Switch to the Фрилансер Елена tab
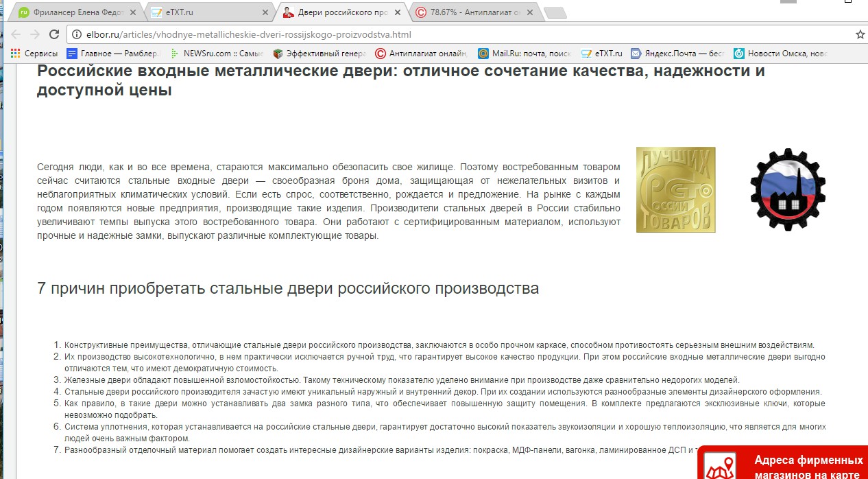The height and width of the screenshot is (479, 868). (x=75, y=12)
